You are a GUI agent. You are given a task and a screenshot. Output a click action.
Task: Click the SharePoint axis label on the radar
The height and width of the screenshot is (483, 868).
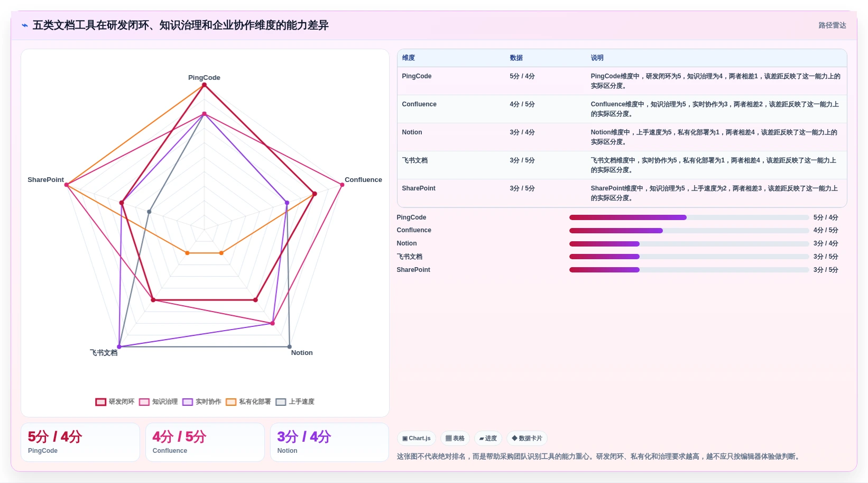tap(45, 180)
